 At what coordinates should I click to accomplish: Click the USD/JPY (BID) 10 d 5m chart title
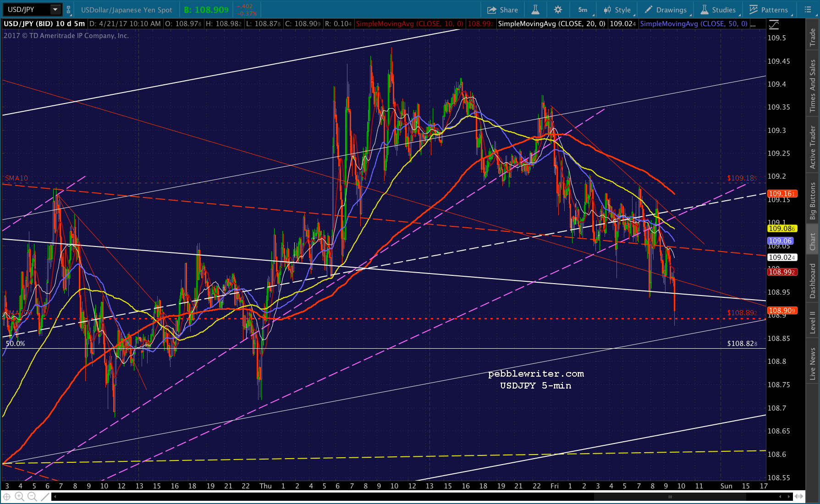pos(44,24)
